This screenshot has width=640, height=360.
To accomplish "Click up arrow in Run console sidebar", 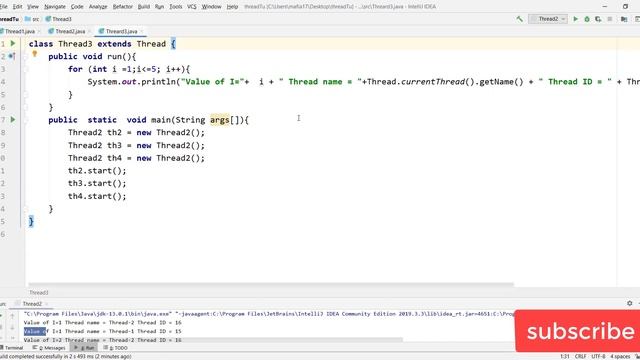I will 12,316.
